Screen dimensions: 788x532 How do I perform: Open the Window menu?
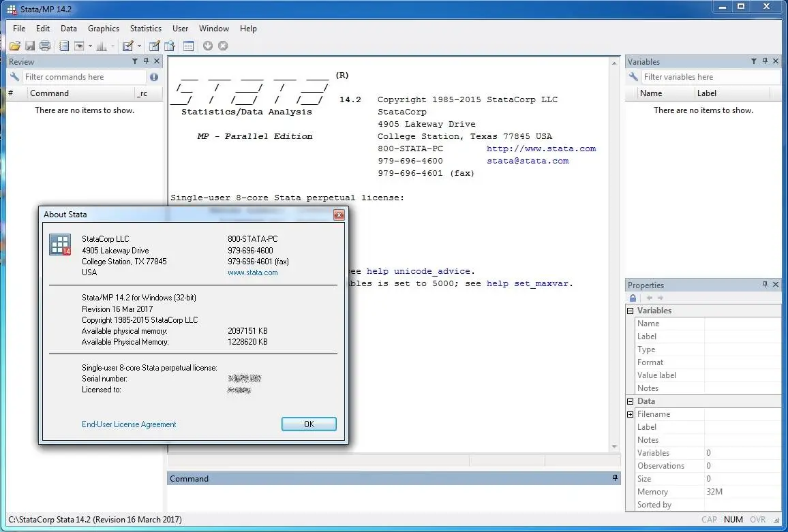point(214,29)
